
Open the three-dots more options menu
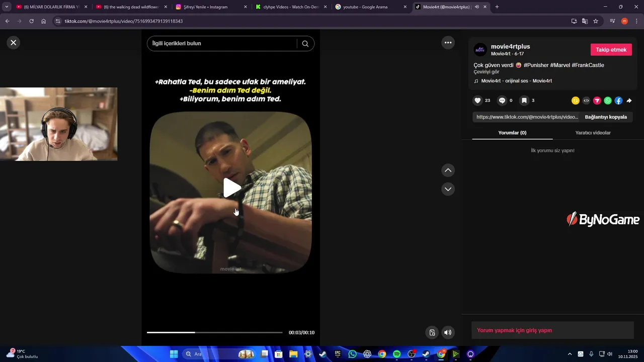[448, 43]
